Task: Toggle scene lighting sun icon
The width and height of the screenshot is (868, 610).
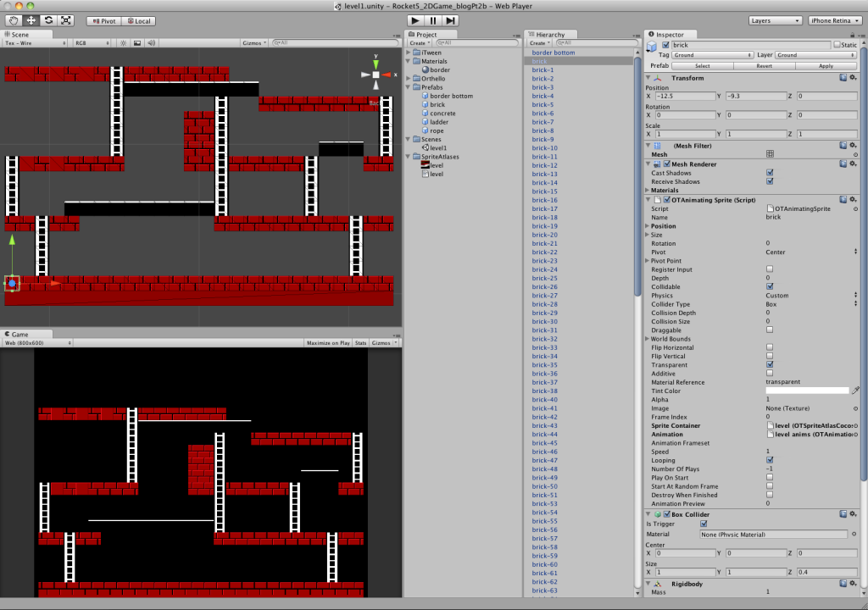Action: click(124, 42)
